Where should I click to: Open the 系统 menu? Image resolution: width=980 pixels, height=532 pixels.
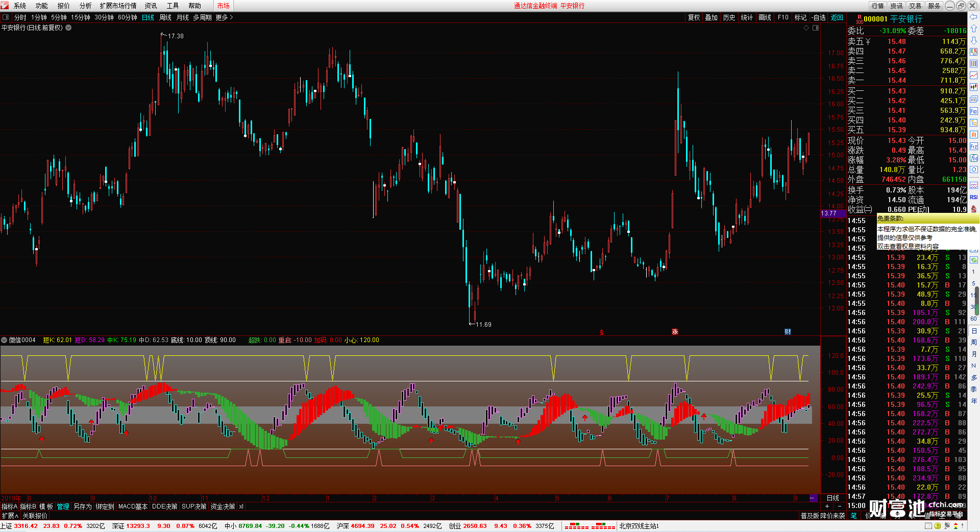coord(20,6)
